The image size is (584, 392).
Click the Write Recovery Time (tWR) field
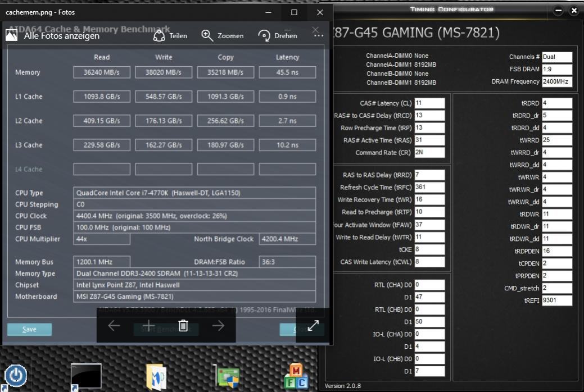tap(429, 199)
